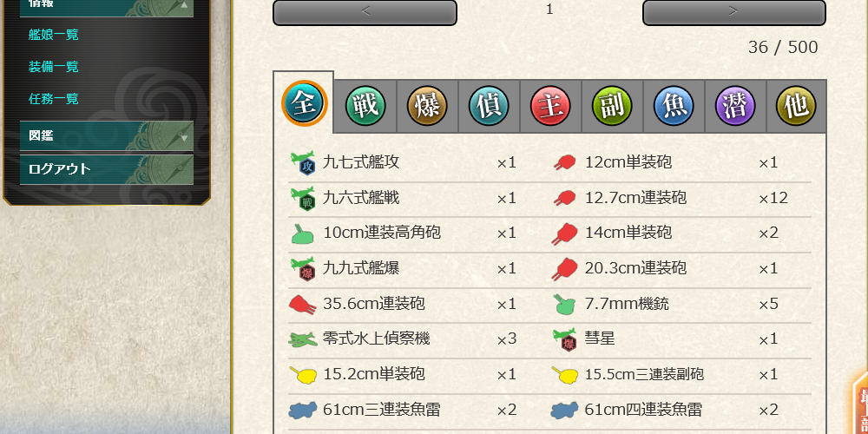Select the 他 other-equipment filter icon
Image resolution: width=868 pixels, height=434 pixels.
[796, 106]
